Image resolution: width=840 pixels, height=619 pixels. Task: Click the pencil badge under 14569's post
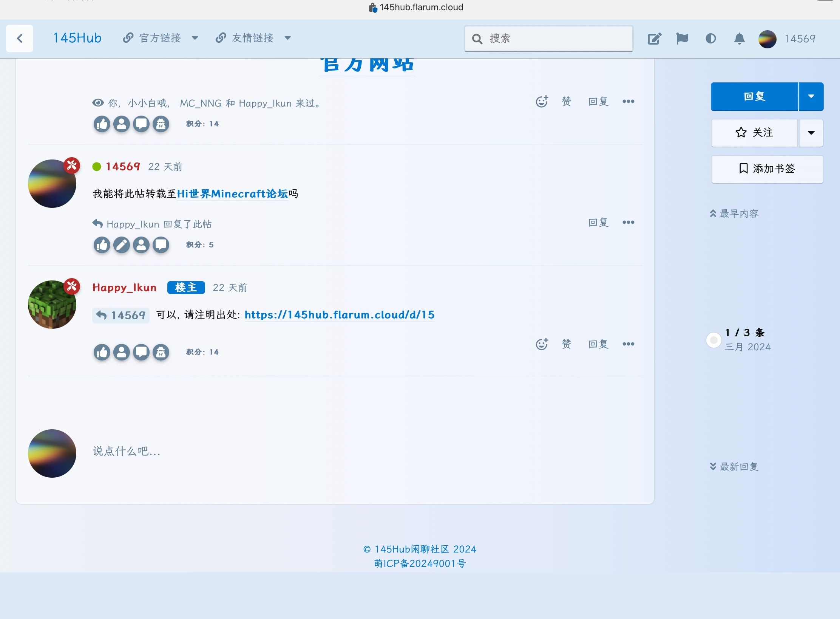(122, 245)
